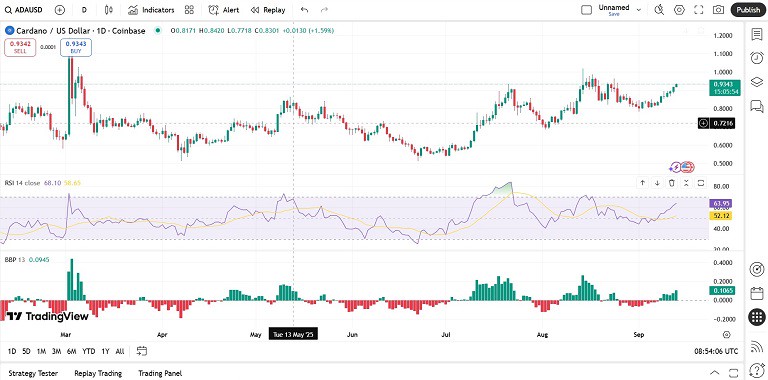Open the Trading Panel tab
The image size is (768, 380).
[x=160, y=373]
